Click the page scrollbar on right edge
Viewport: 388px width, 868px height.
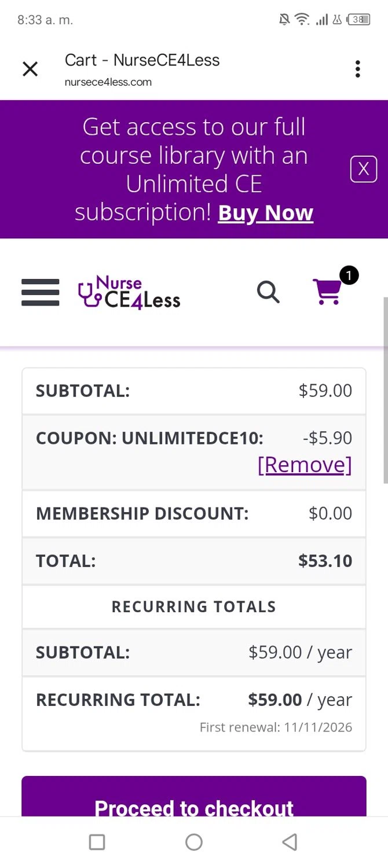point(385,391)
